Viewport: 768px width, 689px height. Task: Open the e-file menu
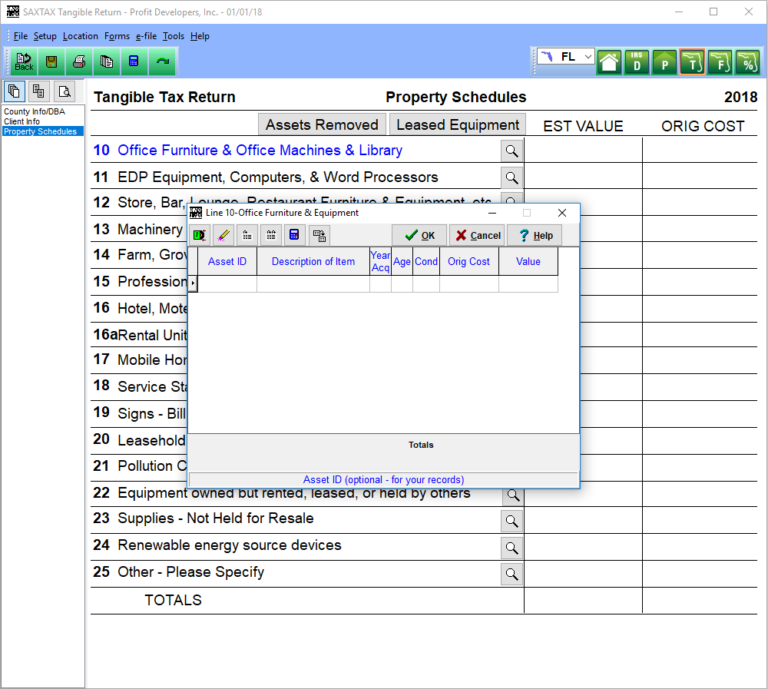[x=145, y=36]
